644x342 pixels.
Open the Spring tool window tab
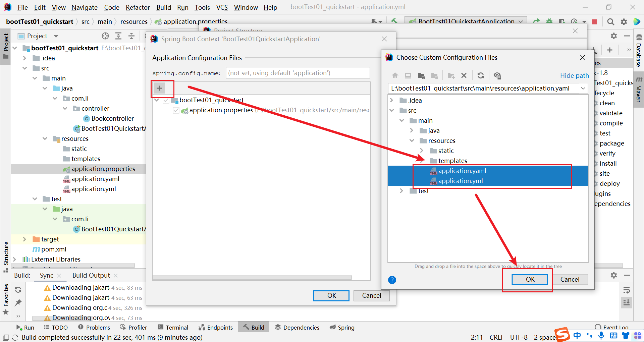(342, 327)
